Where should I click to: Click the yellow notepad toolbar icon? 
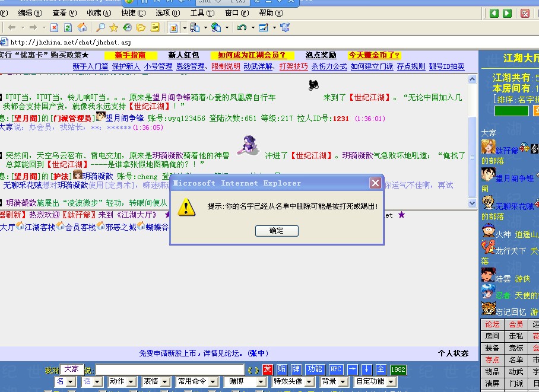[155, 27]
